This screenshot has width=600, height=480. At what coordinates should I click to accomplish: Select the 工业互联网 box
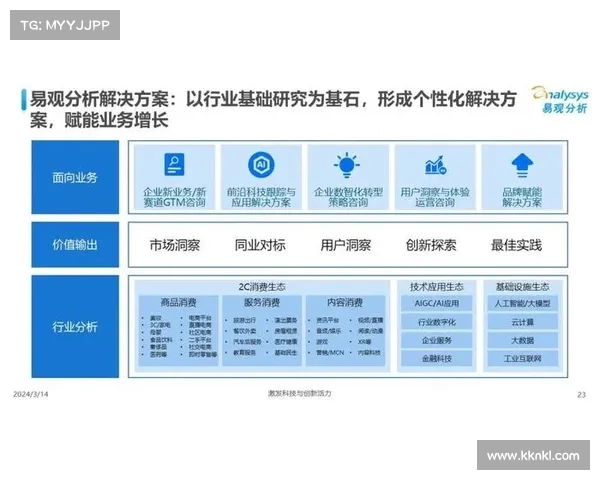pyautogui.click(x=523, y=359)
